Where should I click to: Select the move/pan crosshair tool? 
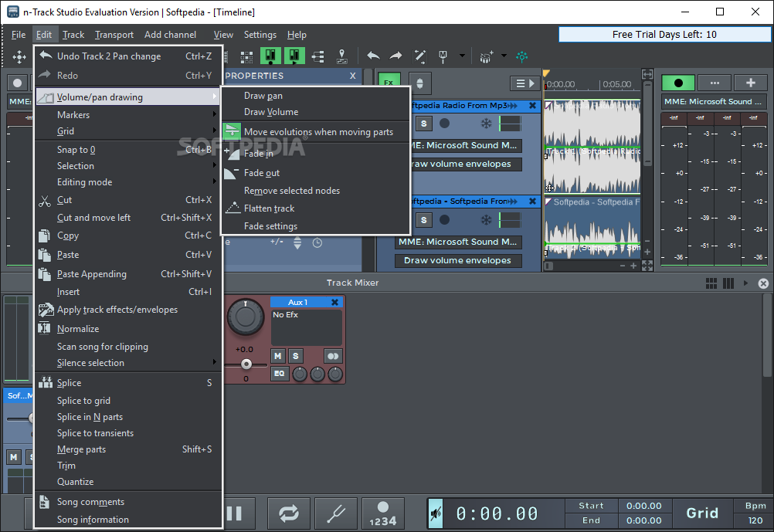(x=19, y=57)
